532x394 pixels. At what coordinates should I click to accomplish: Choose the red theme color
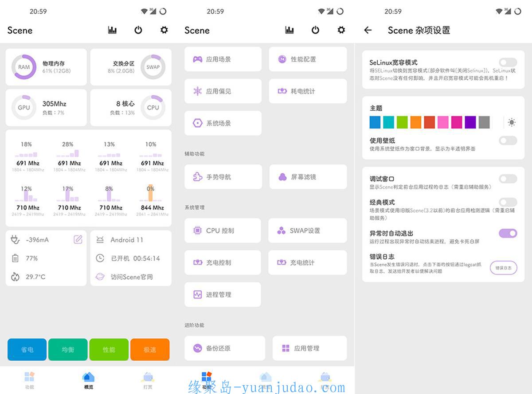(x=429, y=122)
